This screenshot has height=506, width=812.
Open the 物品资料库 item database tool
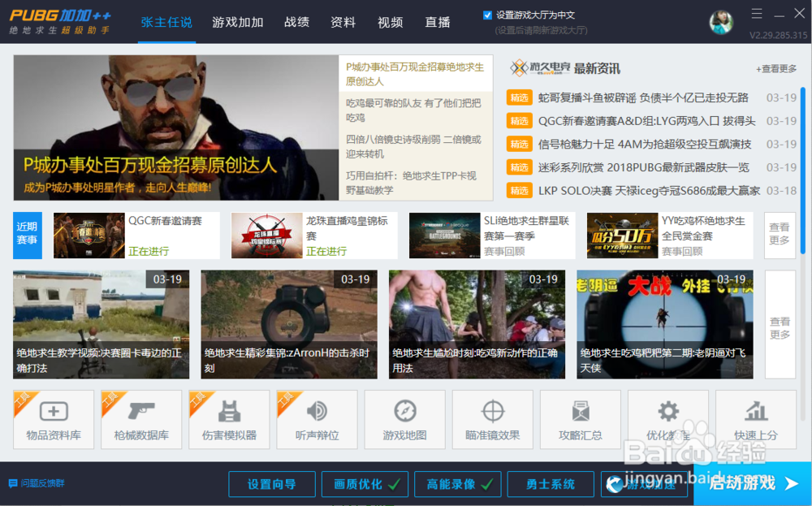54,420
